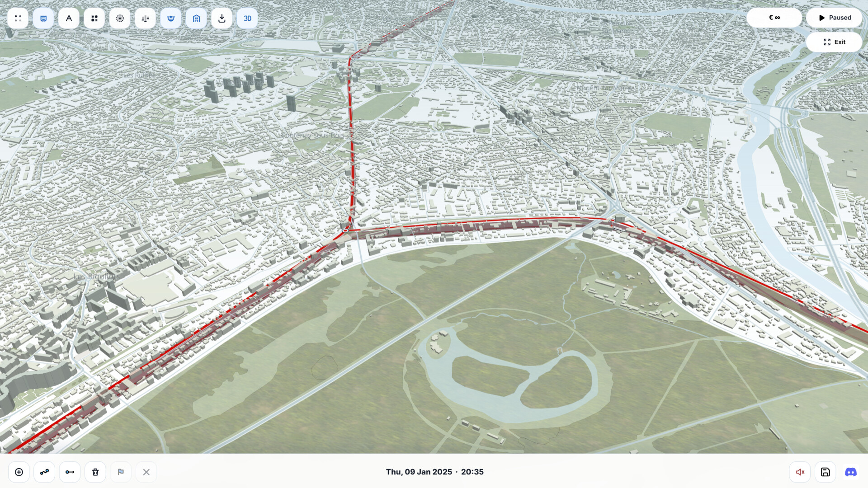Add a station with the plus icon
This screenshot has width=868, height=488.
click(x=19, y=472)
